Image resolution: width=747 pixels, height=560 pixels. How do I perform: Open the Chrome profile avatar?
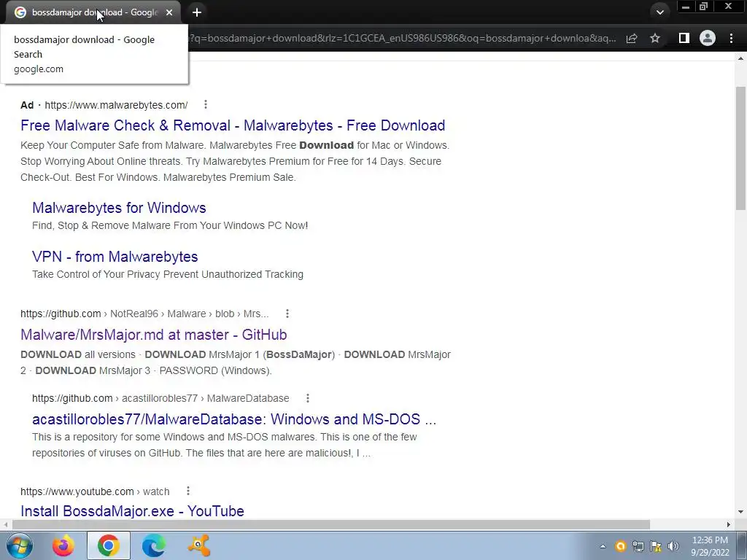708,38
